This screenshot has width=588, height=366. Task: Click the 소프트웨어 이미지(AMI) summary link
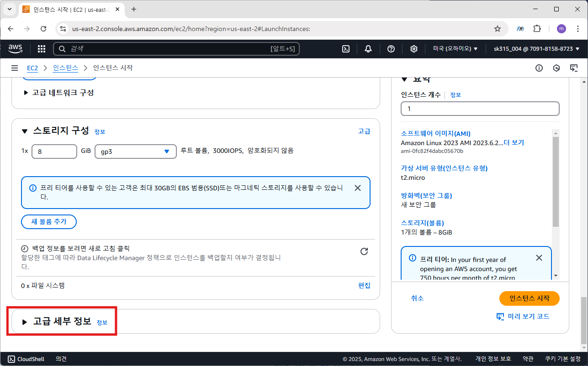(435, 133)
